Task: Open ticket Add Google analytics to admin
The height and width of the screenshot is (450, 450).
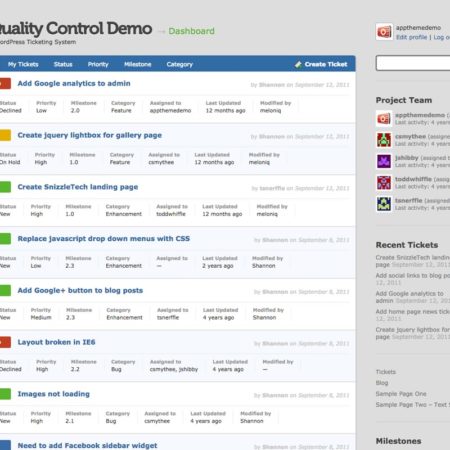Action: coord(74,83)
